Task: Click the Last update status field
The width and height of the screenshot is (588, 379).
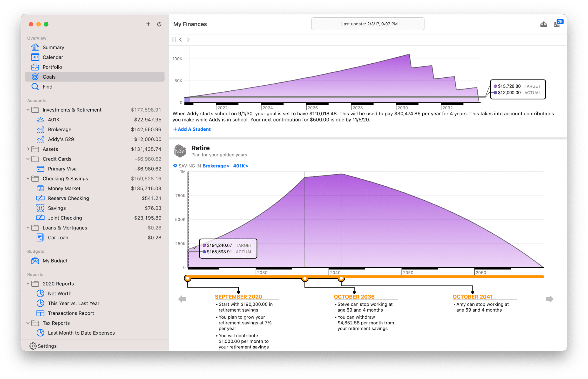Action: coord(368,24)
